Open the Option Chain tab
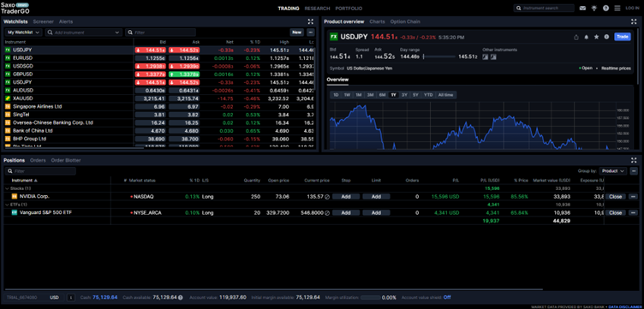644x309 pixels. click(x=405, y=21)
